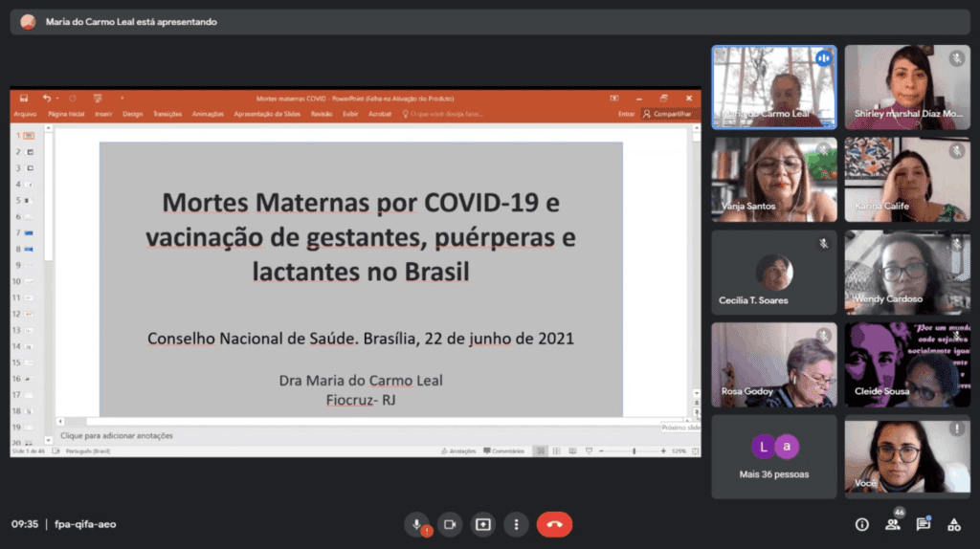Select the Mais 36 pessoas tile

coord(773,456)
